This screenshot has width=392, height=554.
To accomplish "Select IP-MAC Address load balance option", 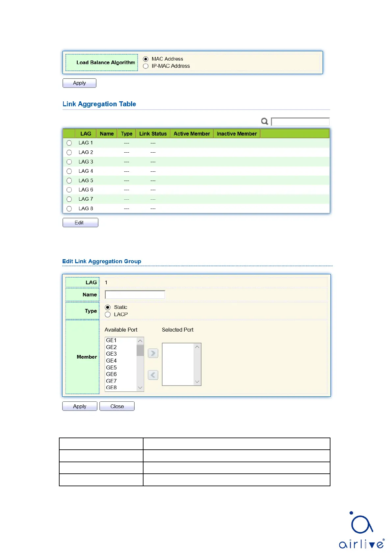I will coord(146,66).
